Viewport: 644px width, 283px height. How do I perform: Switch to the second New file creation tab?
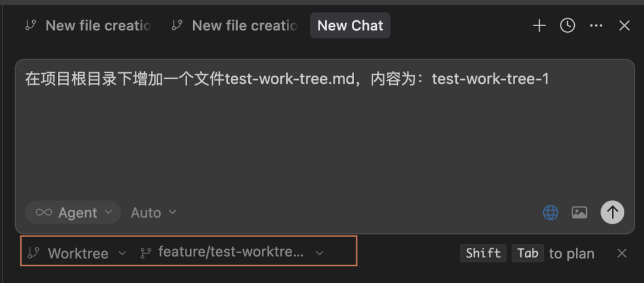(x=234, y=26)
